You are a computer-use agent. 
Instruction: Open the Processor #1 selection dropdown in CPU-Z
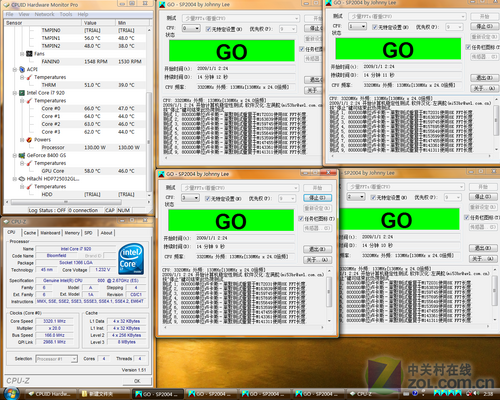pyautogui.click(x=57, y=359)
